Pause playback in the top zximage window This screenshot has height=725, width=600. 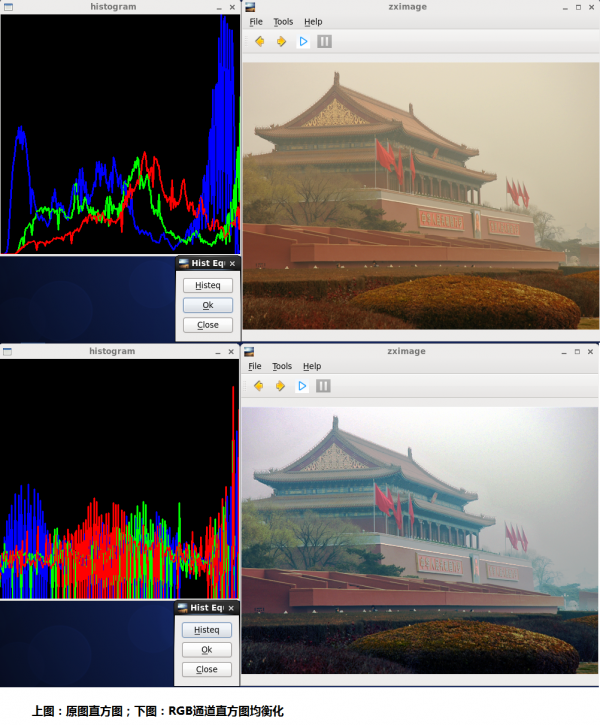click(x=324, y=42)
